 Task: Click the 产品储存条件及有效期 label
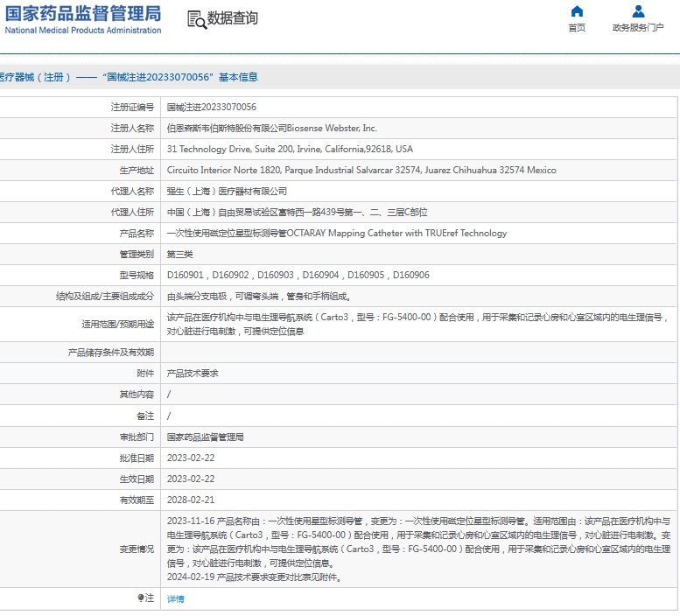110,353
